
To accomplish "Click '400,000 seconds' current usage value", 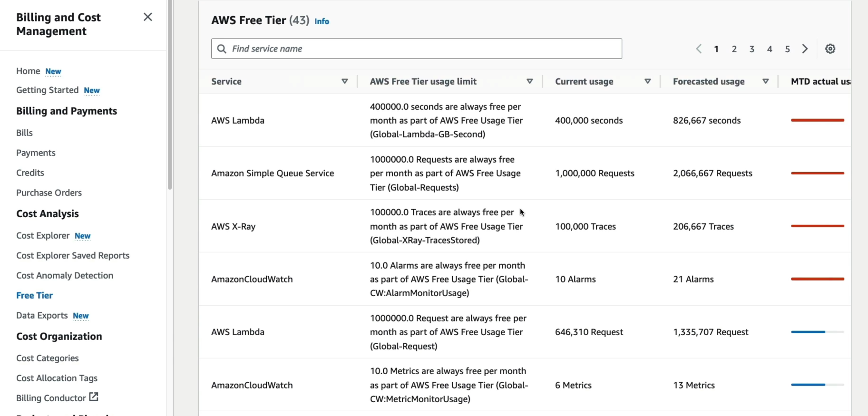I will [x=589, y=120].
